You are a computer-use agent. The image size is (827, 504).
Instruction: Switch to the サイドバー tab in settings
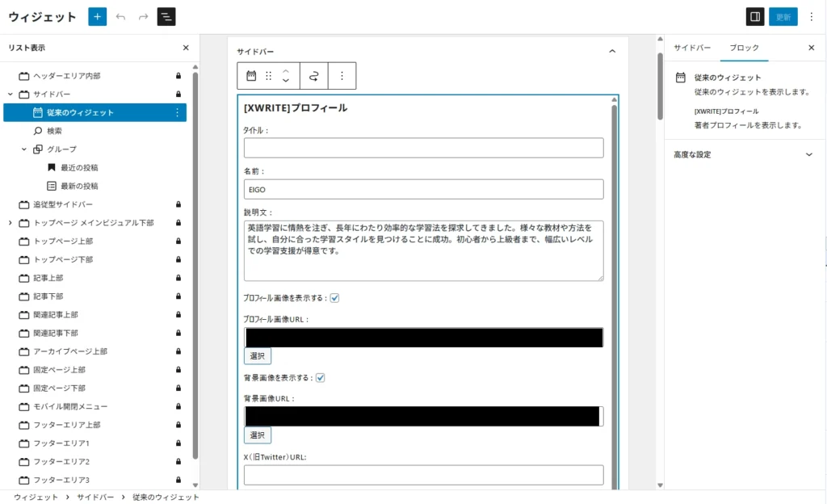[x=692, y=48]
